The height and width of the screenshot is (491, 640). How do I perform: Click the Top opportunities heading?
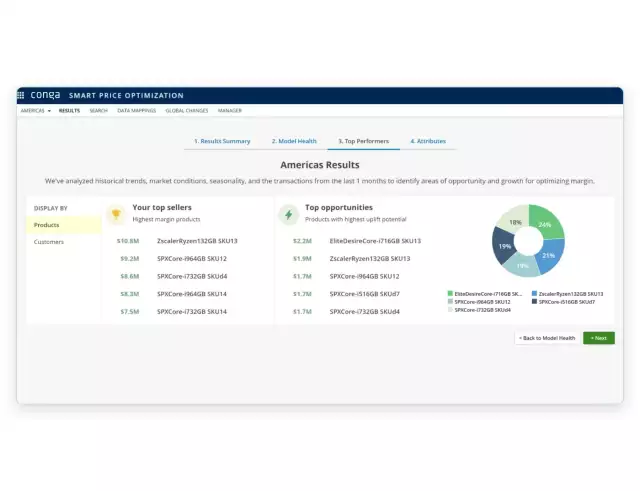coord(339,207)
